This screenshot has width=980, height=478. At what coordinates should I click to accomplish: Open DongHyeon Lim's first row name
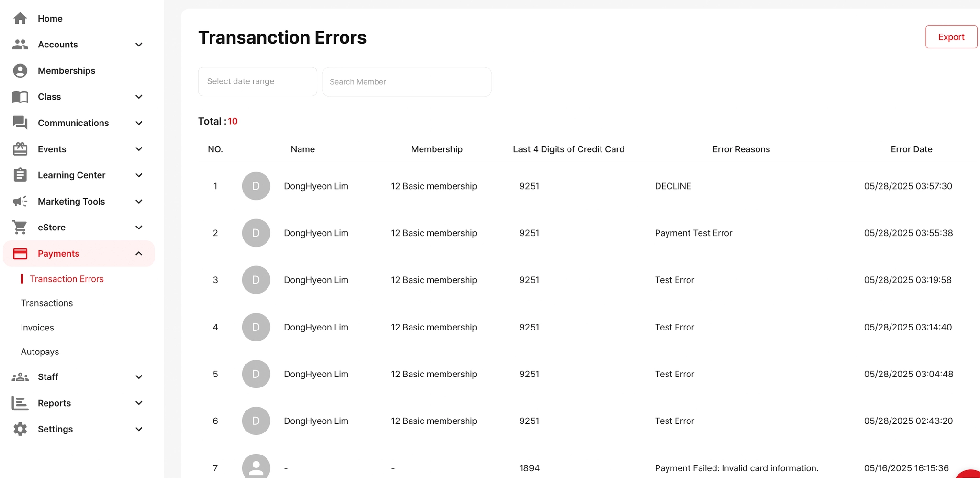(316, 186)
